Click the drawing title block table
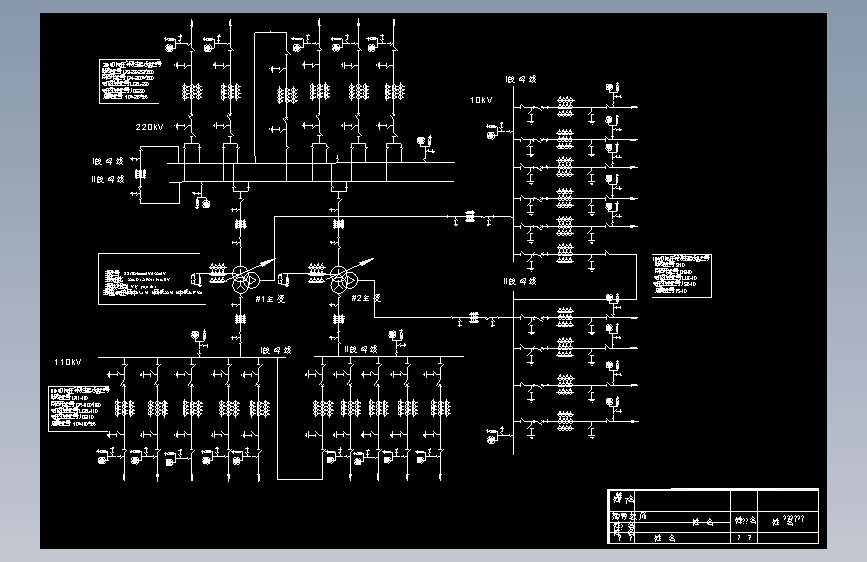The image size is (867, 562). point(713,516)
